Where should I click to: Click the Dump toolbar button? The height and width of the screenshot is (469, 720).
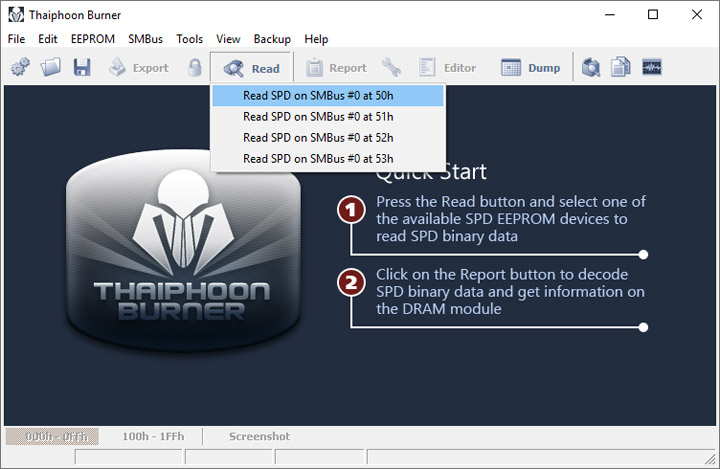click(x=530, y=68)
